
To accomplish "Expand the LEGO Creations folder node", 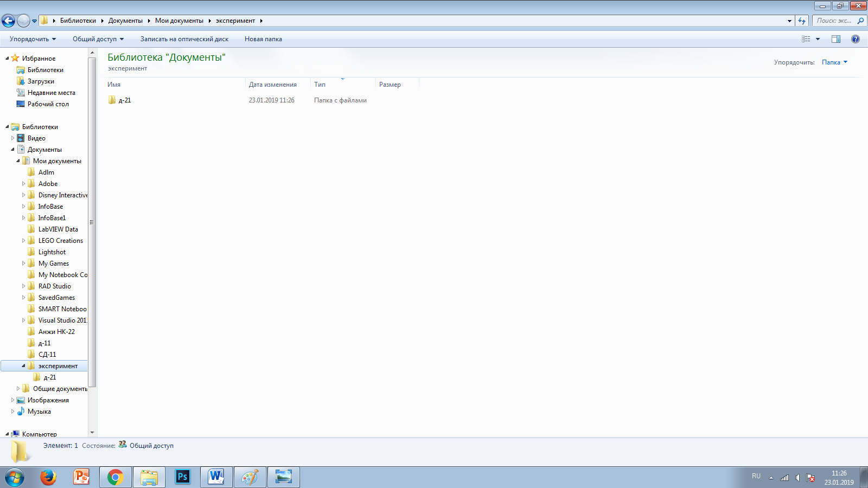I will coord(23,241).
